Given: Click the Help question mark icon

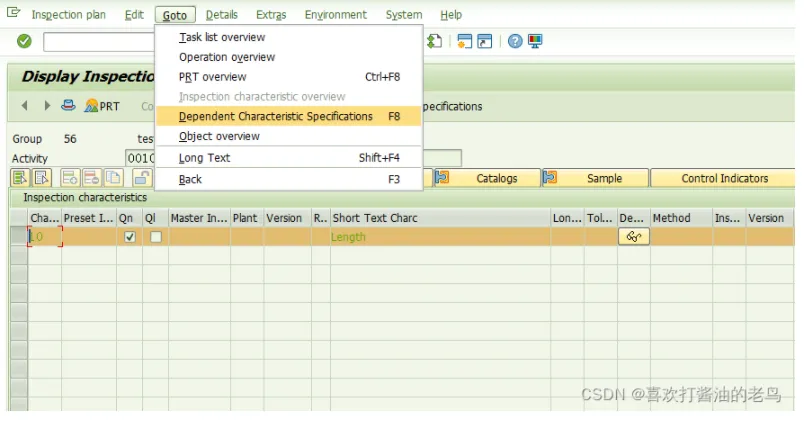Looking at the screenshot, I should click(x=514, y=41).
